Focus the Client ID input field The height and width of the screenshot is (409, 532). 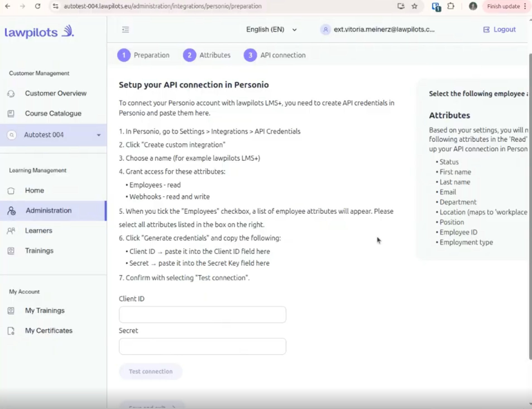tap(202, 315)
